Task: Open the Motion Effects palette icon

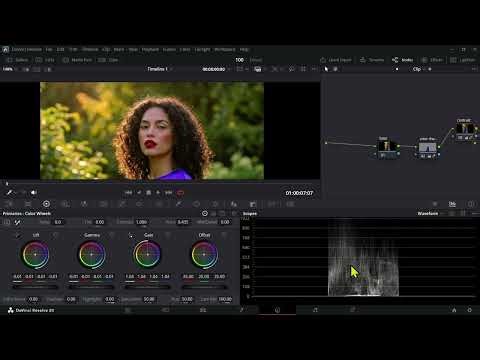Action: pos(103,204)
